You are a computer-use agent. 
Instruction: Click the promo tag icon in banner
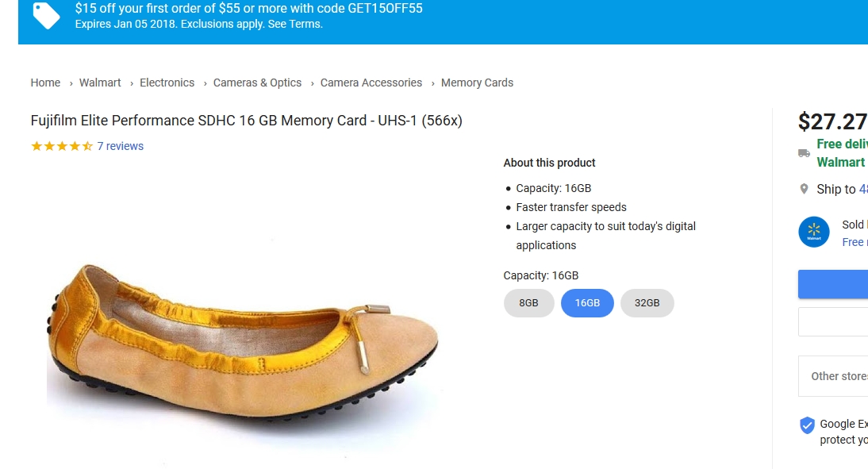click(x=46, y=15)
